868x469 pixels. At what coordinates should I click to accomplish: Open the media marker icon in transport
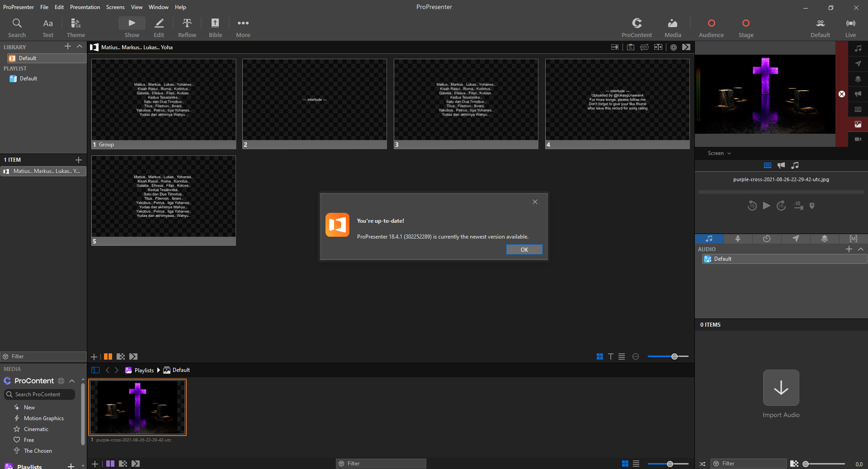(x=812, y=206)
